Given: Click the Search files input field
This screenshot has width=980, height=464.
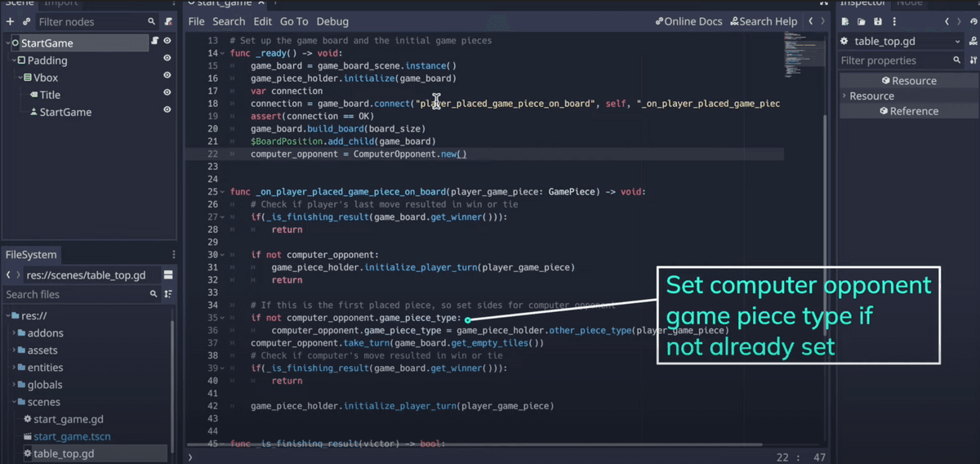Looking at the screenshot, I should (x=81, y=294).
